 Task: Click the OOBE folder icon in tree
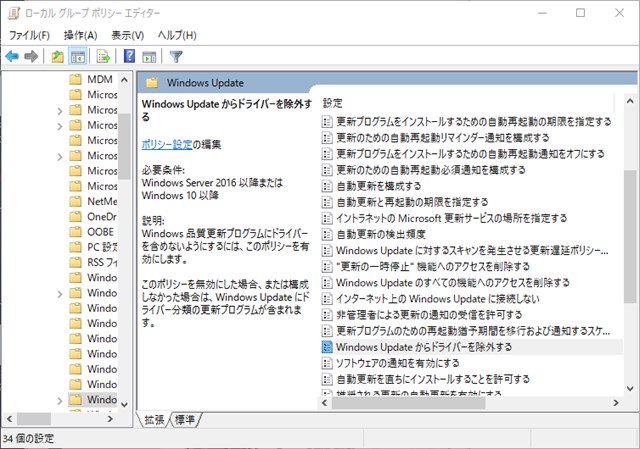point(76,232)
